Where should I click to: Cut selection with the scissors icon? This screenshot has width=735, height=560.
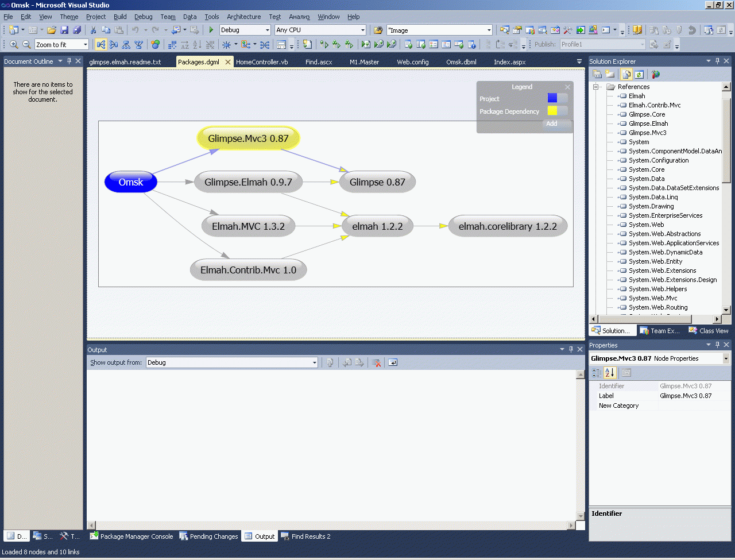[93, 30]
